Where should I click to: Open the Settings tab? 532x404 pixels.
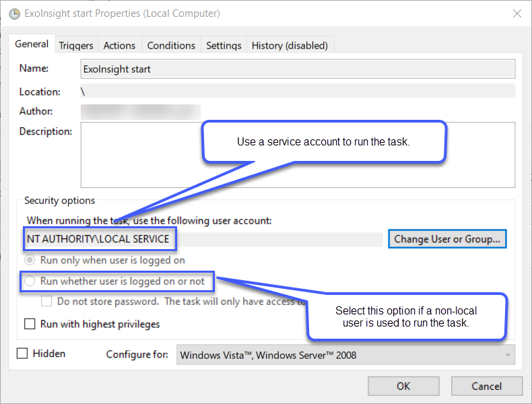pos(224,46)
